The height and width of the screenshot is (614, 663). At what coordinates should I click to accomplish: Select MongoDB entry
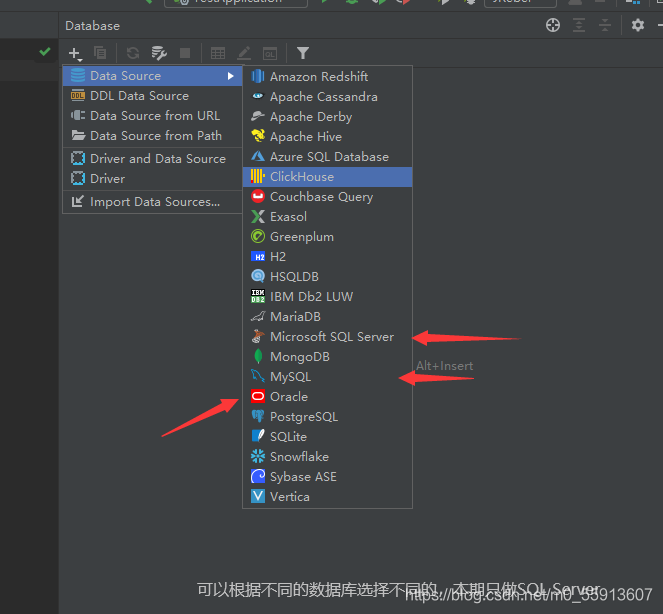(328, 357)
